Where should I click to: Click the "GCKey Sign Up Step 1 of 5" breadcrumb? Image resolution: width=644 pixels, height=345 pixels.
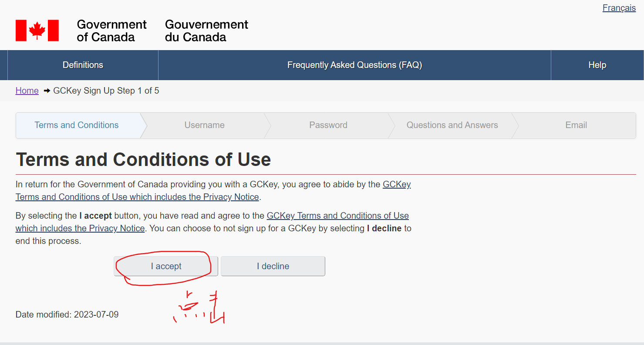(106, 91)
